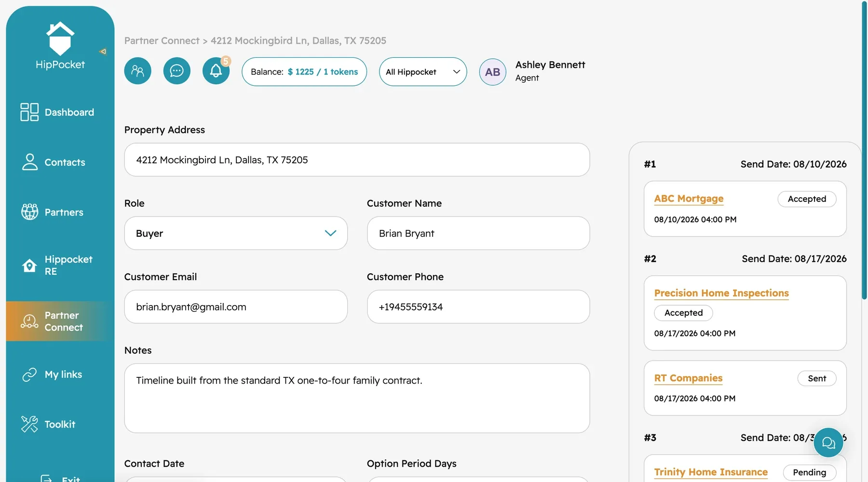This screenshot has width=868, height=482.
Task: Click Accepted status on Precision Home Inspections
Action: [x=683, y=313]
